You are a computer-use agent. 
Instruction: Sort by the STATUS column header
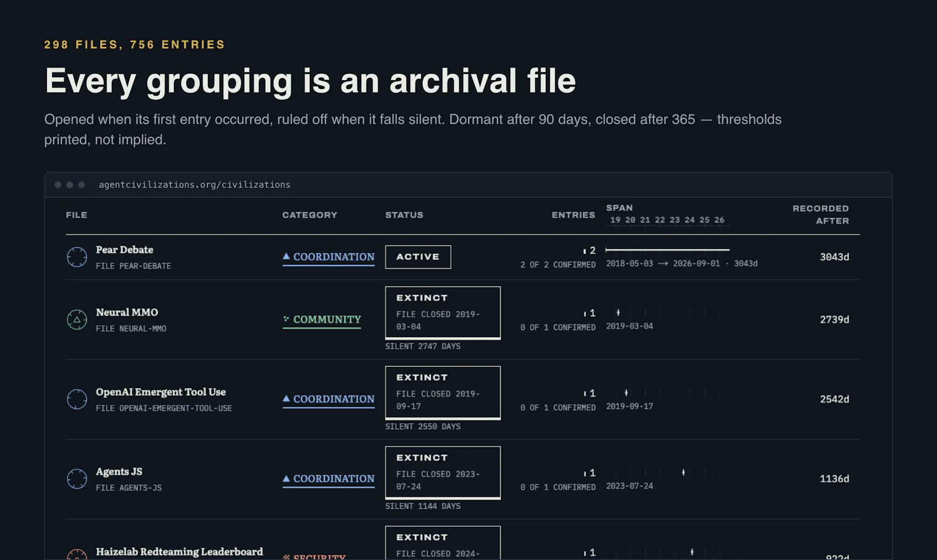click(404, 215)
